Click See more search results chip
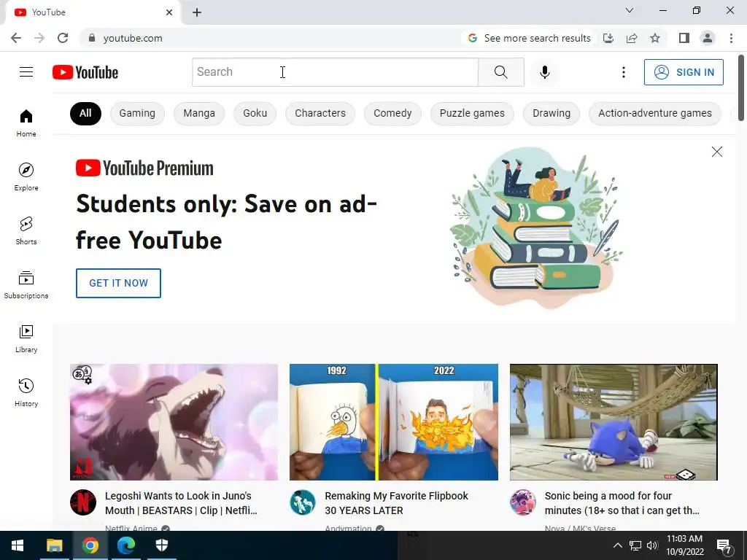 click(530, 38)
